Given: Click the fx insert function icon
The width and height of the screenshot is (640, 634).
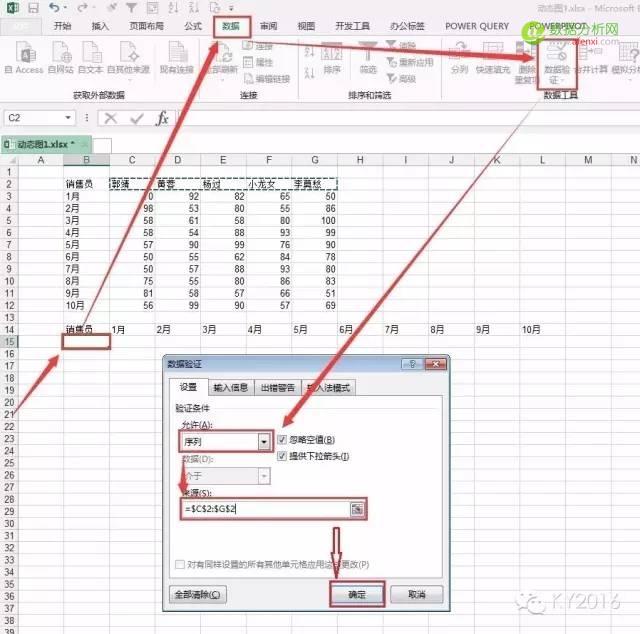Looking at the screenshot, I should 162,118.
